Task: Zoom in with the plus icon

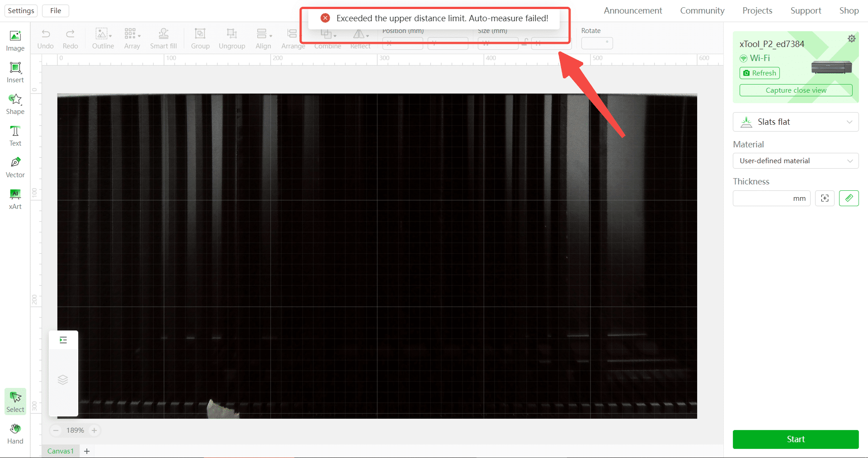Action: click(94, 430)
